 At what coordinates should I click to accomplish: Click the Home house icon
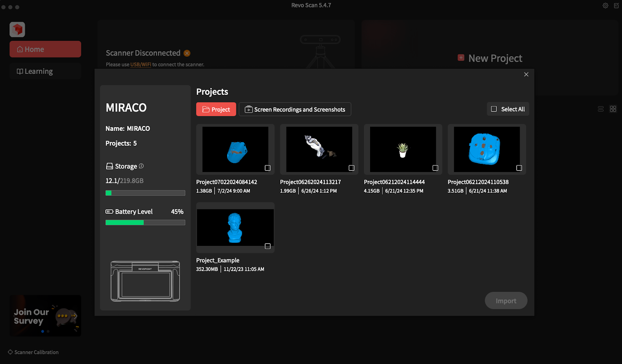(20, 49)
